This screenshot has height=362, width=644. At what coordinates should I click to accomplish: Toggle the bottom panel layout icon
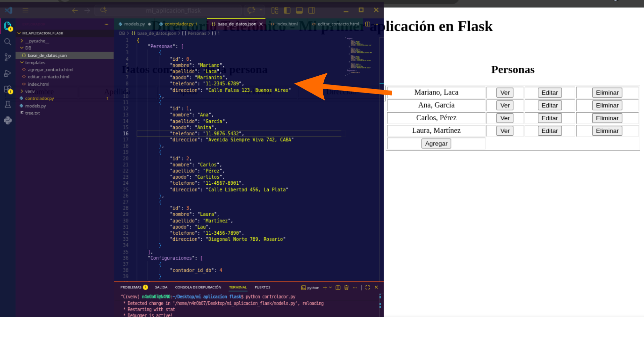(299, 10)
